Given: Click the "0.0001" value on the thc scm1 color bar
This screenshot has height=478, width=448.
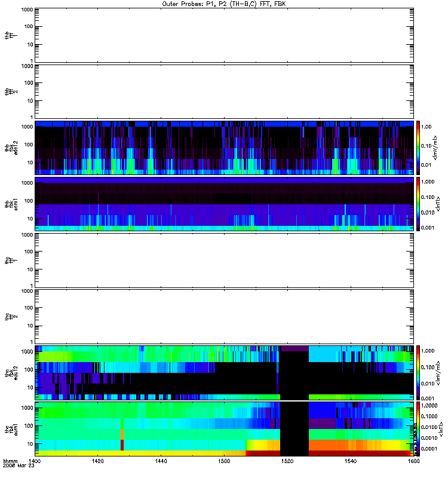Looking at the screenshot, I should pyautogui.click(x=429, y=449).
